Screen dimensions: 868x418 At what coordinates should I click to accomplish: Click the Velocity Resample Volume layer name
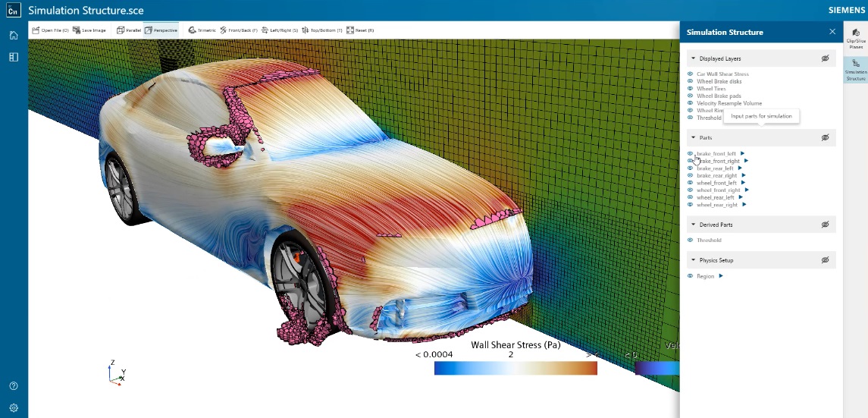tap(729, 103)
